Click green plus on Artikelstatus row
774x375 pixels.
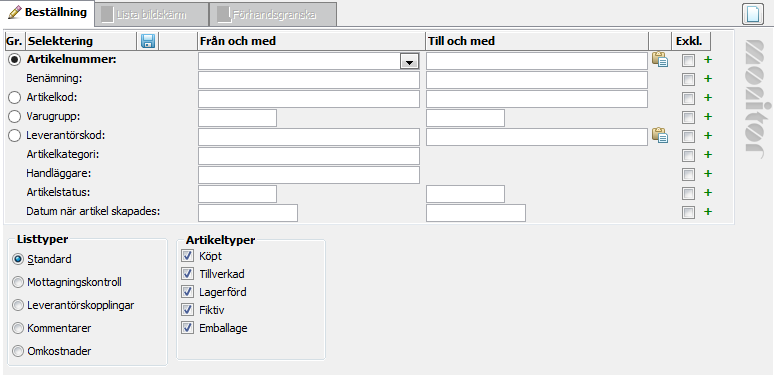coord(708,193)
